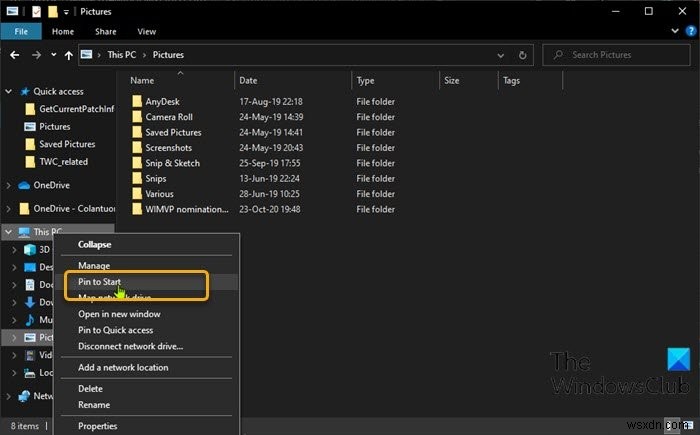Open the Help question mark icon

[x=691, y=31]
